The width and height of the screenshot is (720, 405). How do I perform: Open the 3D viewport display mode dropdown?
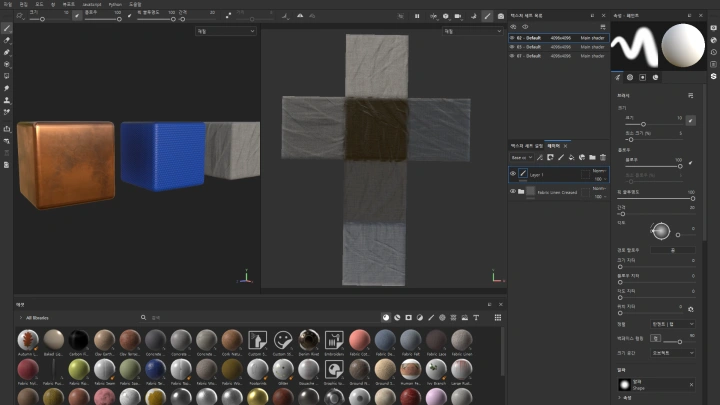[x=224, y=31]
